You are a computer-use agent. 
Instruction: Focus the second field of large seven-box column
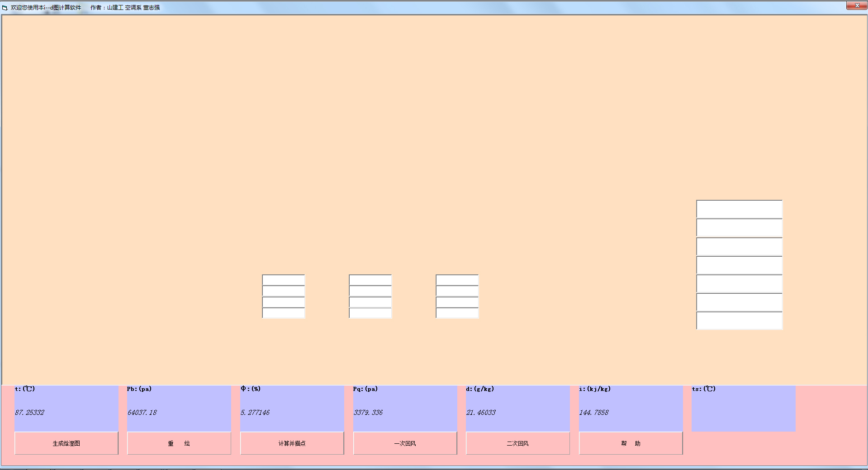[x=740, y=228]
